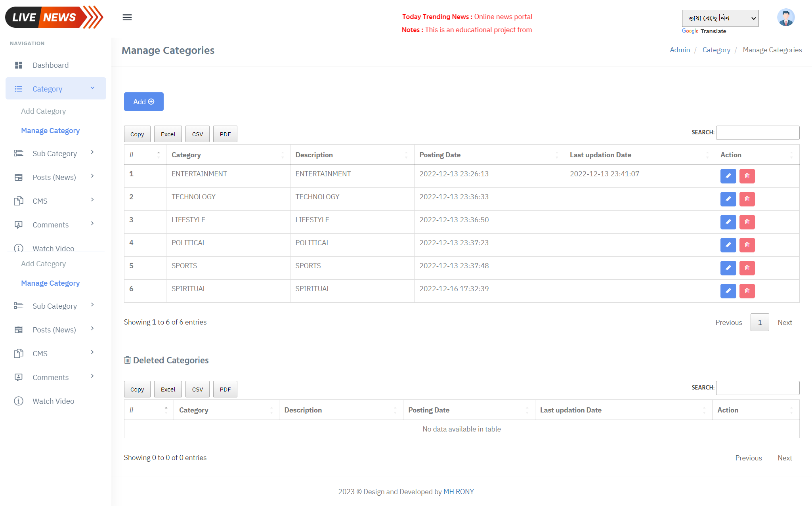Expand the Sub Category sidebar section

(55, 153)
